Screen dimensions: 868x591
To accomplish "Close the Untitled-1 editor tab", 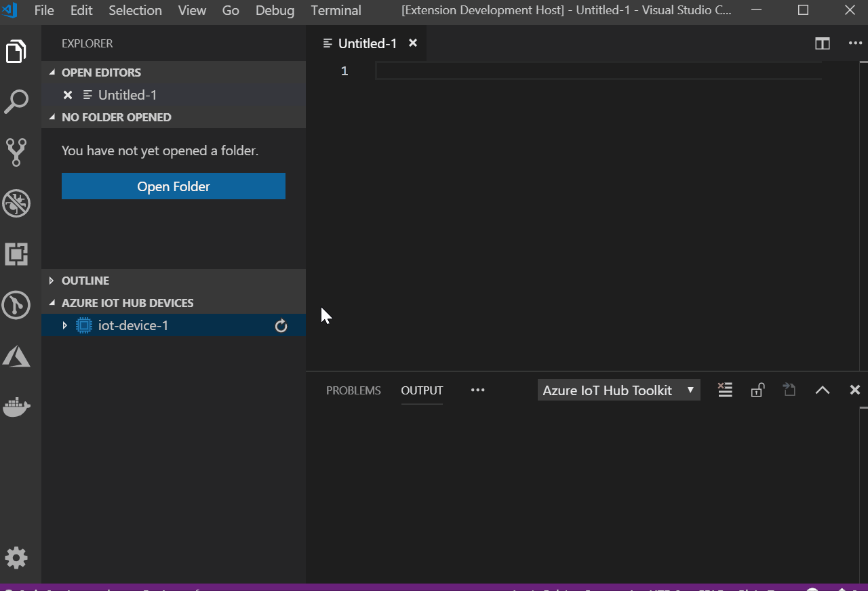I will point(412,43).
